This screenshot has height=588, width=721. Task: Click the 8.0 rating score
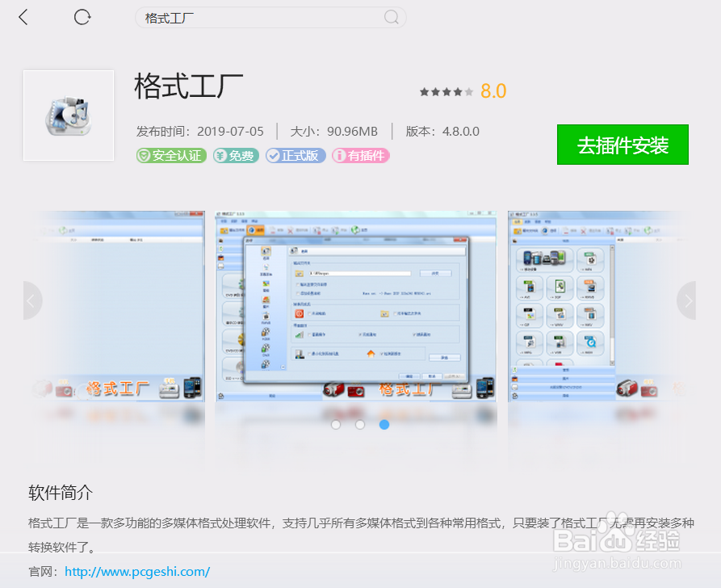coord(493,91)
